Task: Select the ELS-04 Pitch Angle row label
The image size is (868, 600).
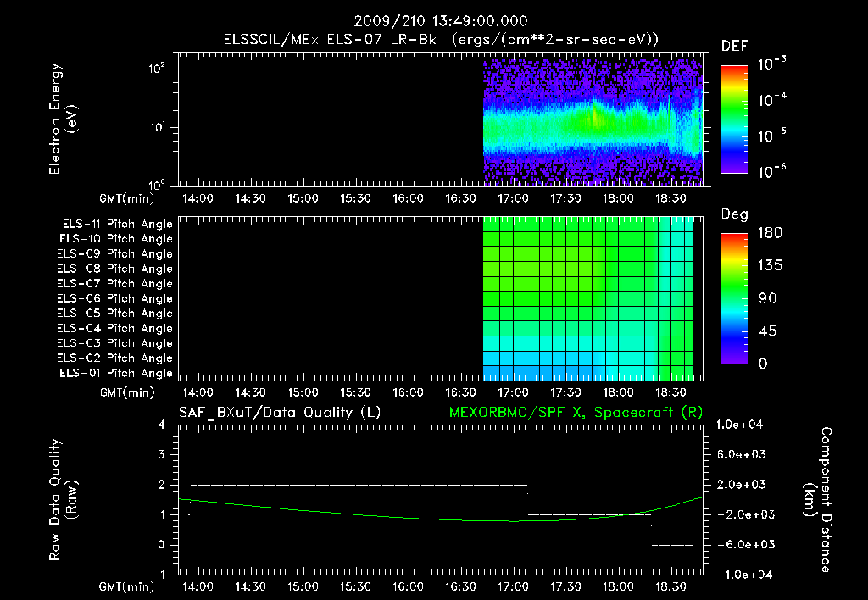Action: tap(115, 329)
